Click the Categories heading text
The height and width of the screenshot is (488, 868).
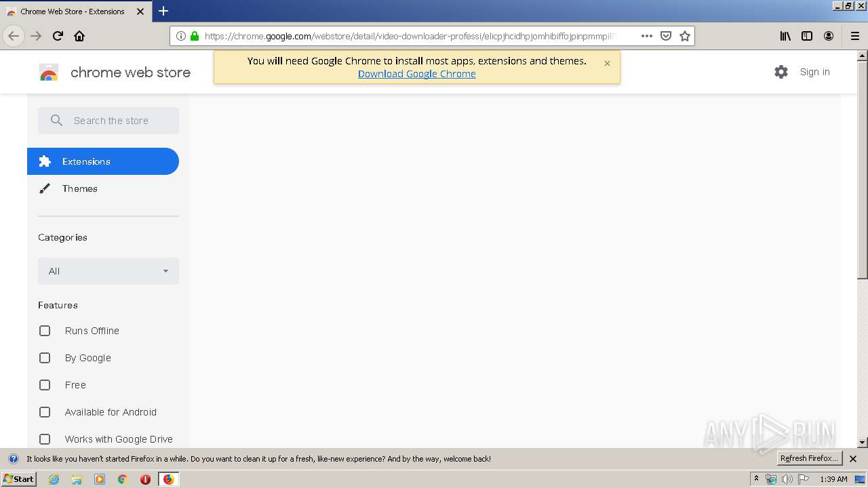click(62, 237)
